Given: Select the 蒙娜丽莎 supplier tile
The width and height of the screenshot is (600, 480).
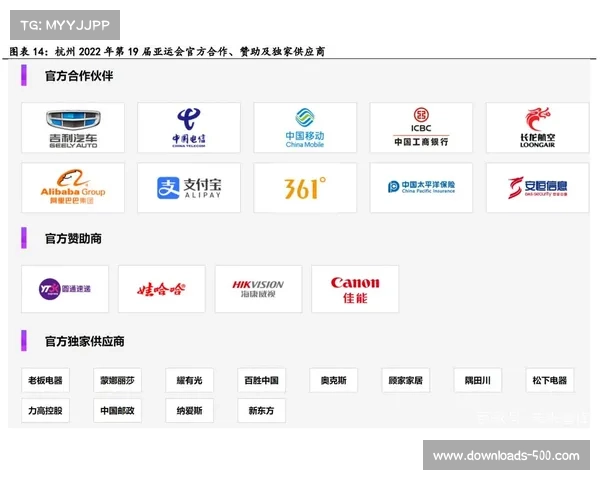Looking at the screenshot, I should (117, 380).
